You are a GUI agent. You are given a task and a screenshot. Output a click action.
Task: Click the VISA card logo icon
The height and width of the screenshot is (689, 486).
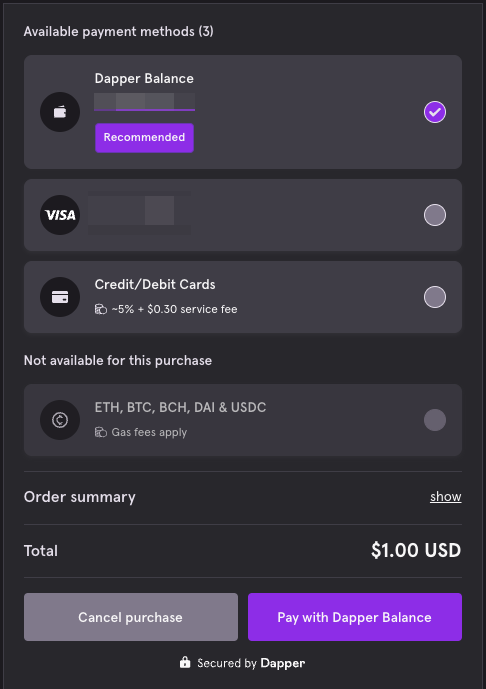pos(60,215)
